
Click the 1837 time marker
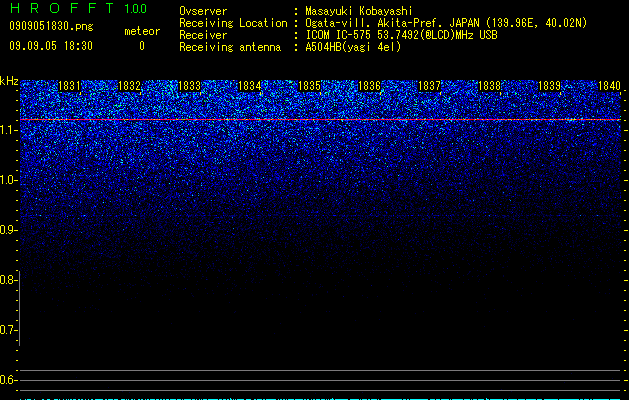pyautogui.click(x=430, y=86)
